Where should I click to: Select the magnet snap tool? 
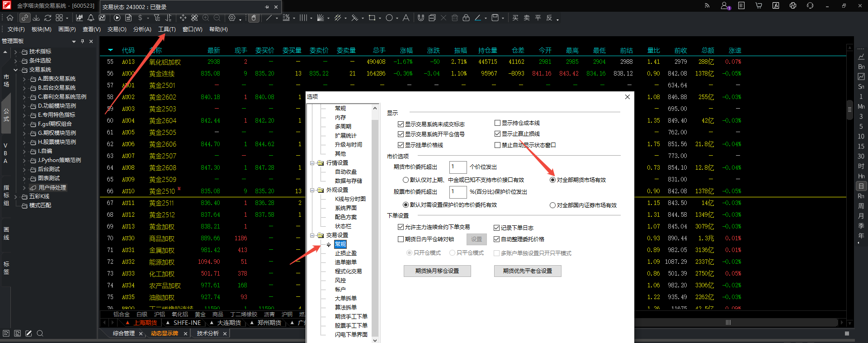420,18
